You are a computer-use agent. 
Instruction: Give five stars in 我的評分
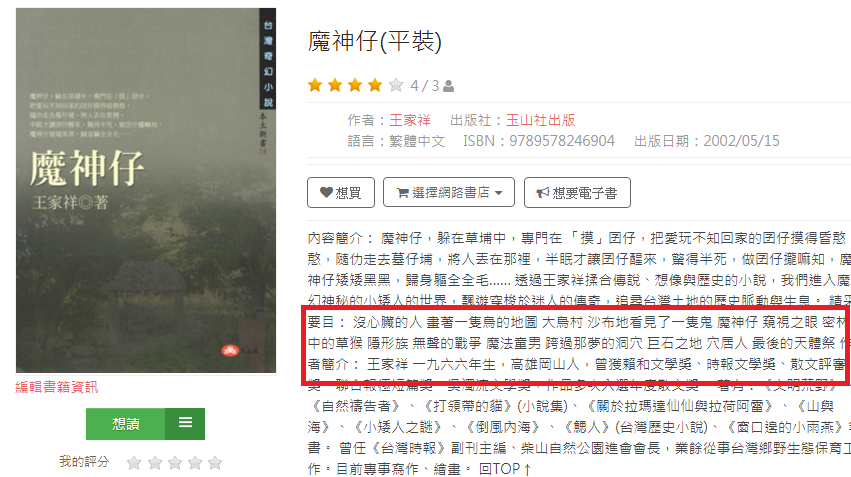click(x=215, y=463)
